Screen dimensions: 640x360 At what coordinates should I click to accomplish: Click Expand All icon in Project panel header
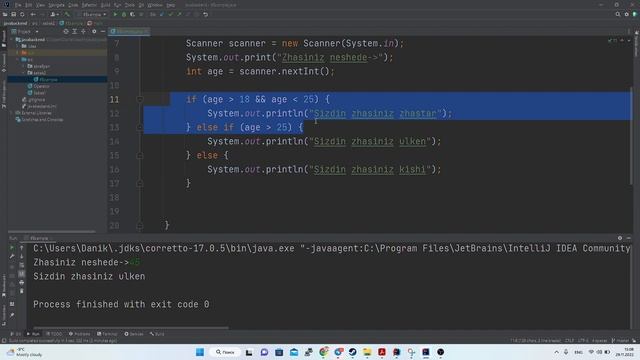75,31
